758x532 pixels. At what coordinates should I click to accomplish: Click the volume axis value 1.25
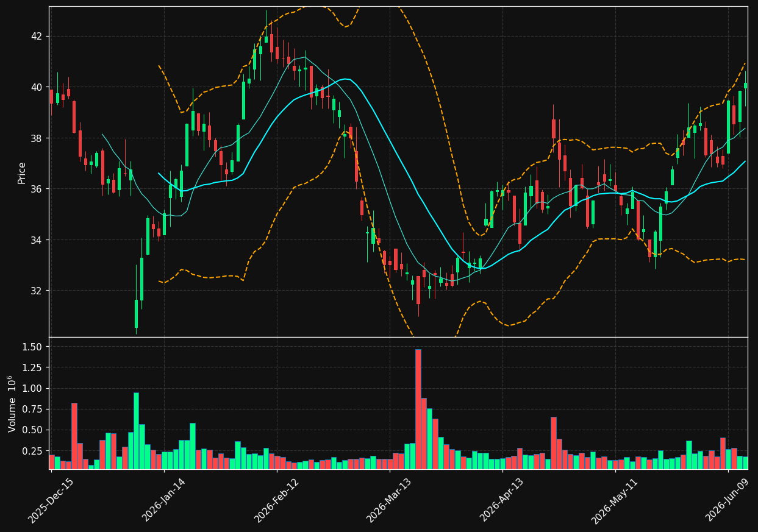point(33,367)
